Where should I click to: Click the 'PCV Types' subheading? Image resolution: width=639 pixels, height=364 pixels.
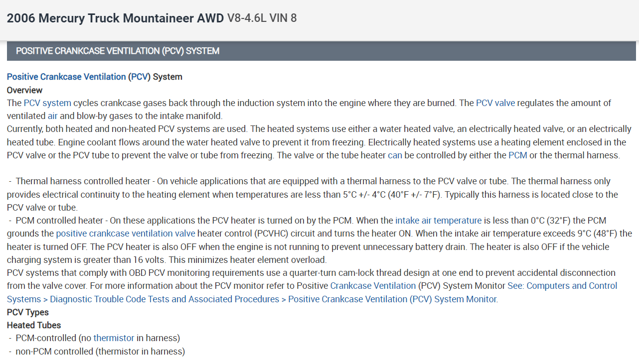coord(28,312)
